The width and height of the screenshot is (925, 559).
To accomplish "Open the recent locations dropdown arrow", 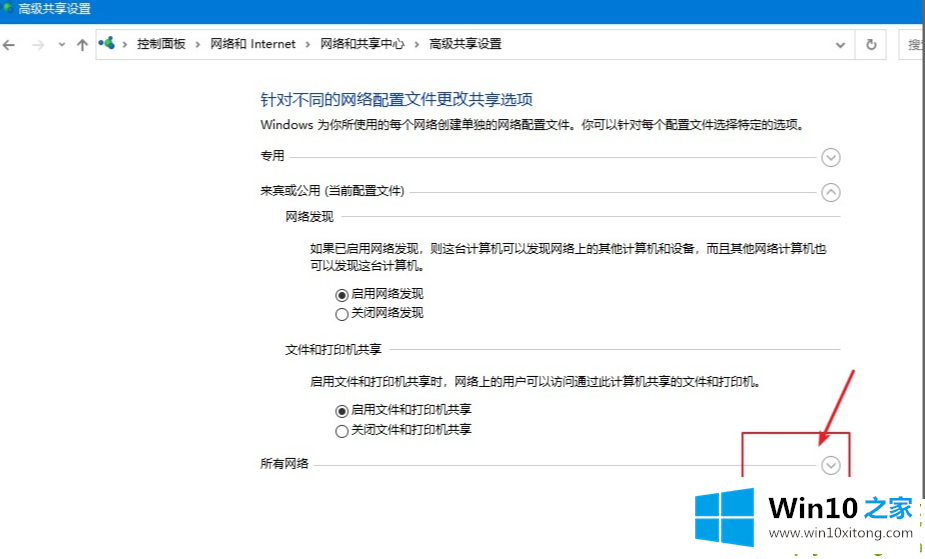I will tap(61, 45).
